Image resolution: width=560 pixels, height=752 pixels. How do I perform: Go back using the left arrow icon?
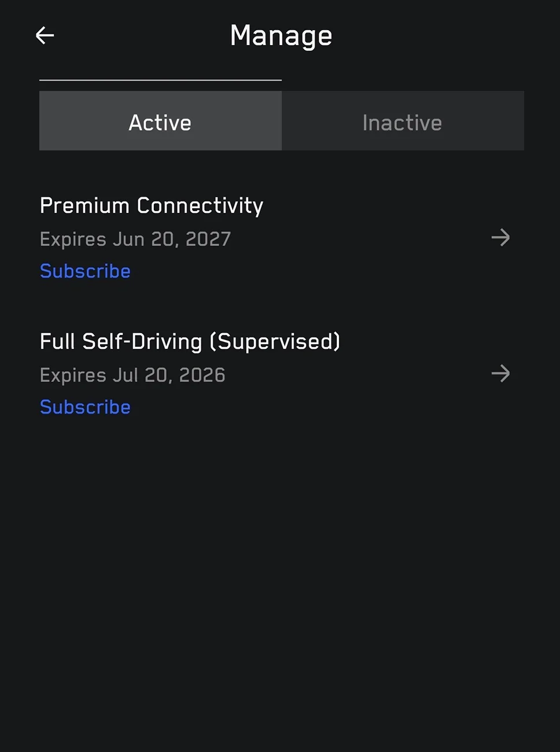coord(45,35)
